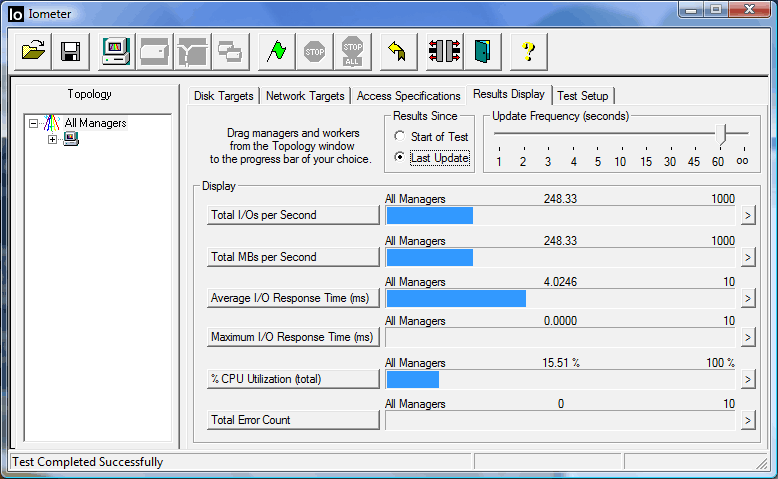Start a new manager via the computer icon
The width and height of the screenshot is (778, 479).
116,51
